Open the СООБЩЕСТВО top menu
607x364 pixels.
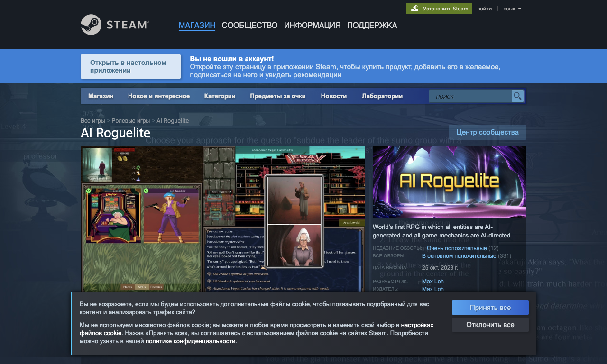(249, 26)
